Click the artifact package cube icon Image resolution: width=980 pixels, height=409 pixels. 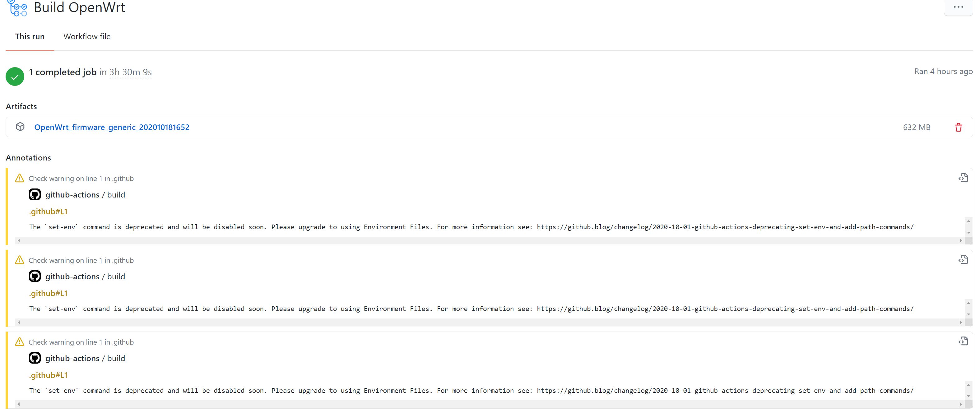click(x=20, y=127)
